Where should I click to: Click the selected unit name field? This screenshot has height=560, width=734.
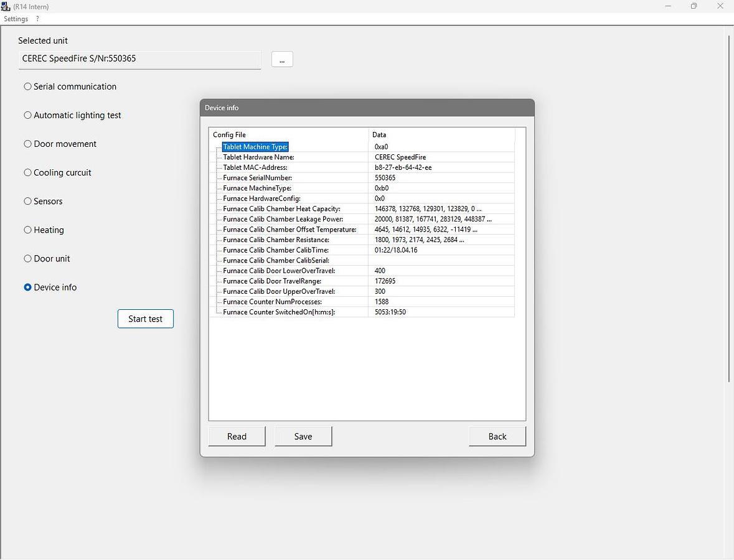tap(140, 59)
